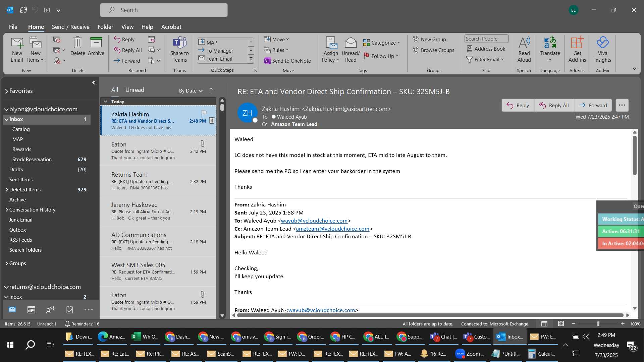Viewport: 644px width, 362px height.
Task: Toggle the flag on Zakria Hashim message
Action: click(x=204, y=113)
